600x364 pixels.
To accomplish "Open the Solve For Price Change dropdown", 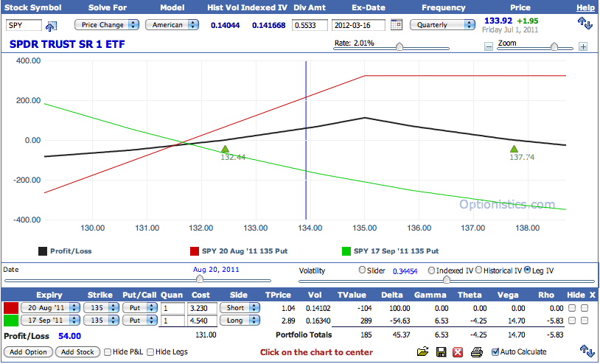I will 106,25.
